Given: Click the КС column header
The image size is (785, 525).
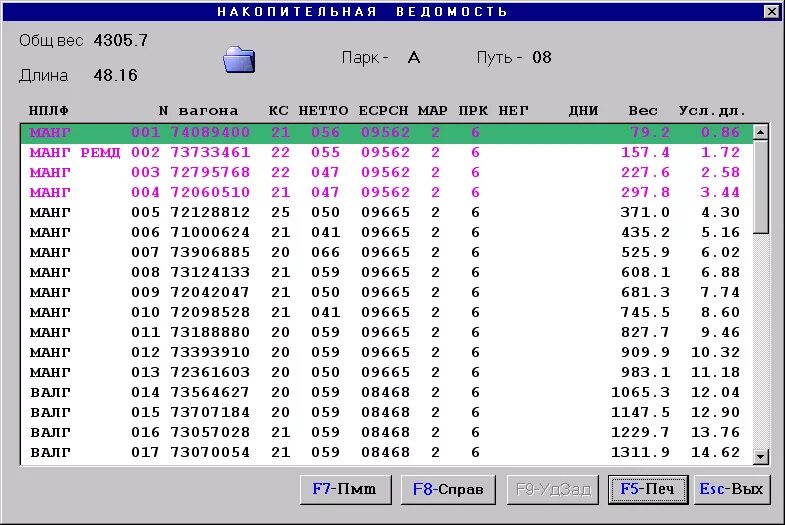Looking at the screenshot, I should (x=278, y=111).
